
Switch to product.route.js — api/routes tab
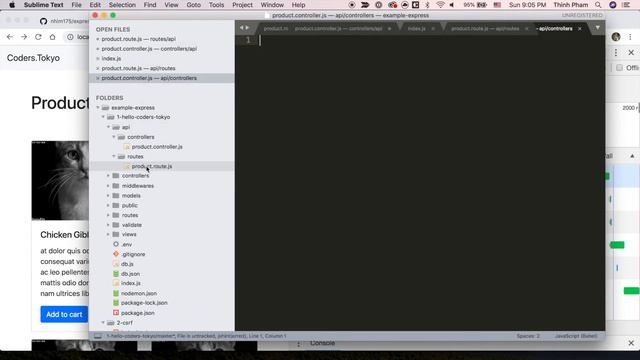point(485,29)
